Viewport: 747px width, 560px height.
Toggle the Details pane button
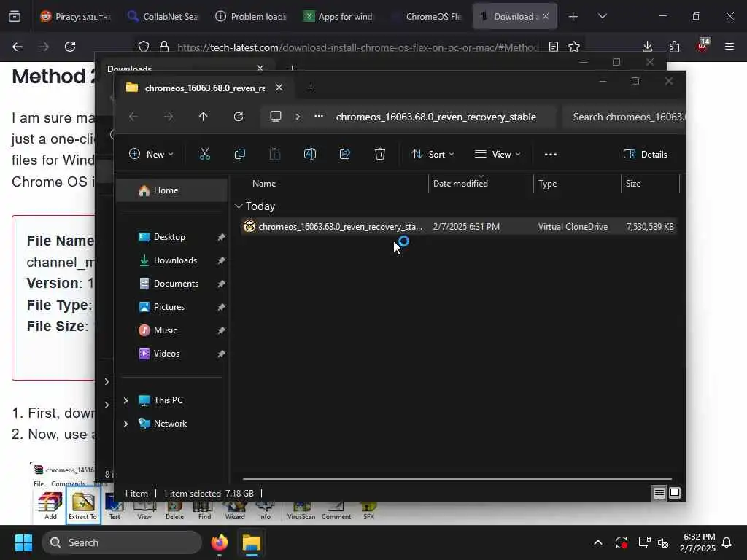pos(646,155)
